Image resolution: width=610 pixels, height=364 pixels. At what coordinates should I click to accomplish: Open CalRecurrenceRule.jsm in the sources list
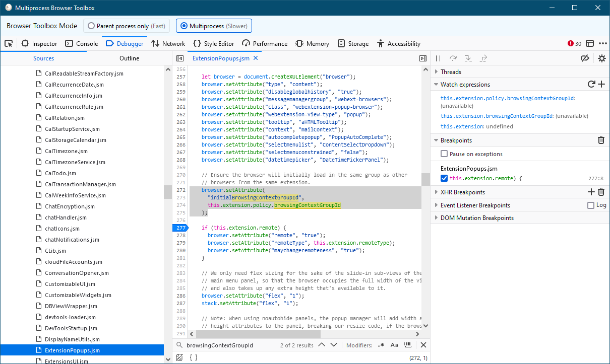pos(74,107)
